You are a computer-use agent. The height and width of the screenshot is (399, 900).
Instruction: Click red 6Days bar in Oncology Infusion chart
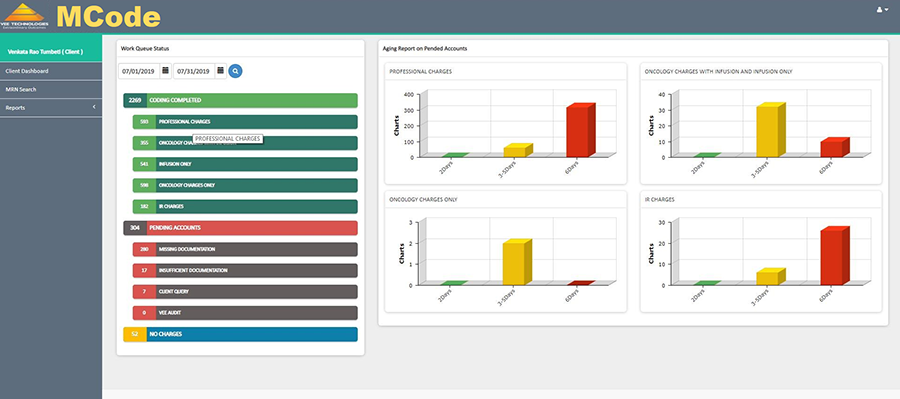[x=835, y=147]
